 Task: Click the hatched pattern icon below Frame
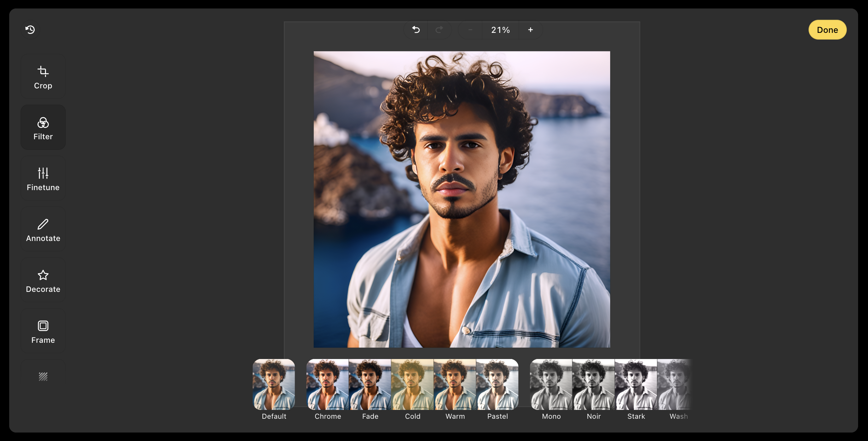click(43, 377)
